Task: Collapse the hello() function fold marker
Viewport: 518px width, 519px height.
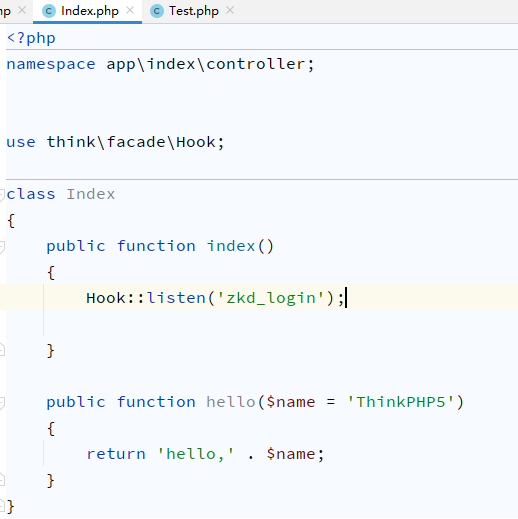Action: [2, 403]
